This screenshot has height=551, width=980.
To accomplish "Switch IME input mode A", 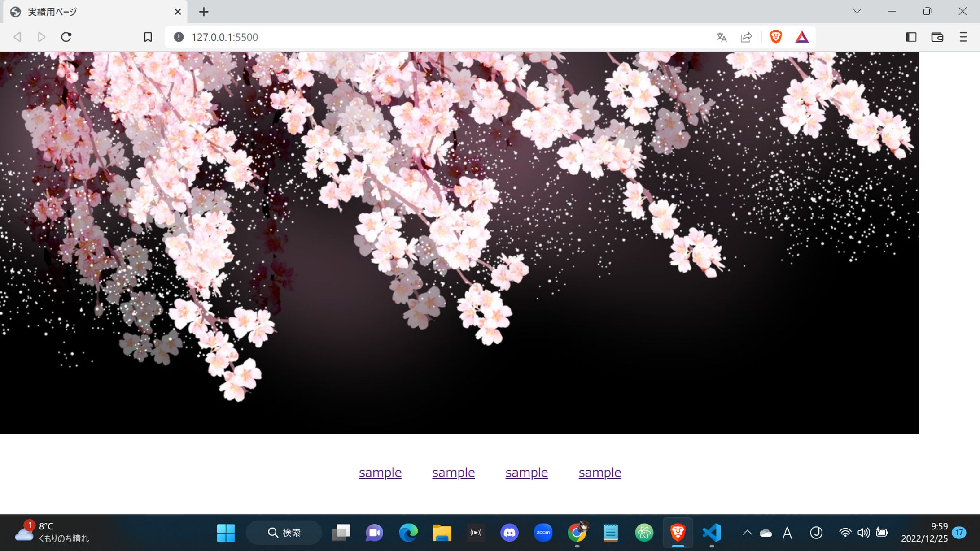I will pyautogui.click(x=787, y=533).
